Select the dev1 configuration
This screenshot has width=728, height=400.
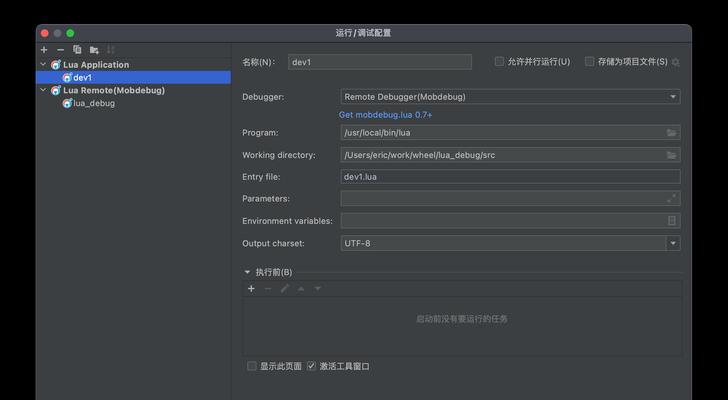pyautogui.click(x=133, y=77)
